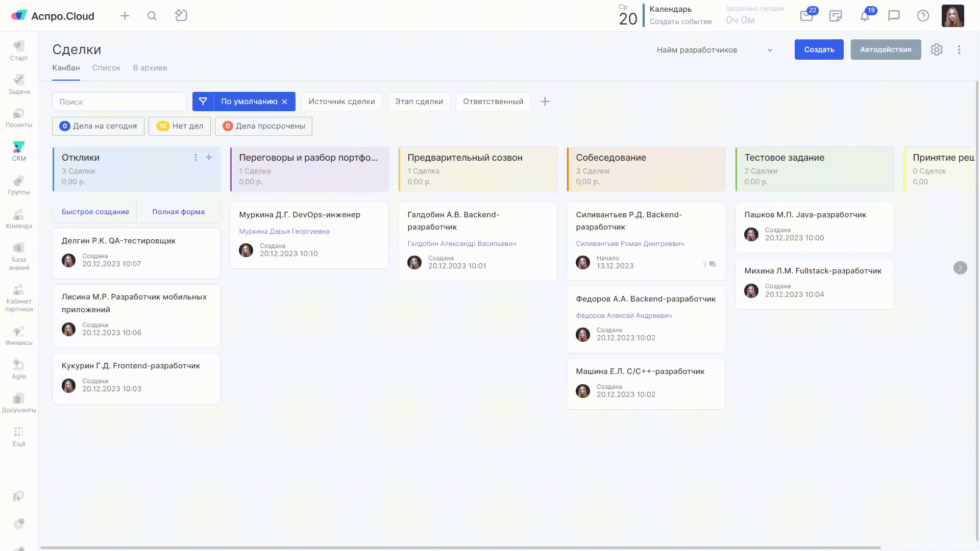The image size is (980, 551).
Task: Click the plus icon in the Отклики column
Action: [209, 157]
